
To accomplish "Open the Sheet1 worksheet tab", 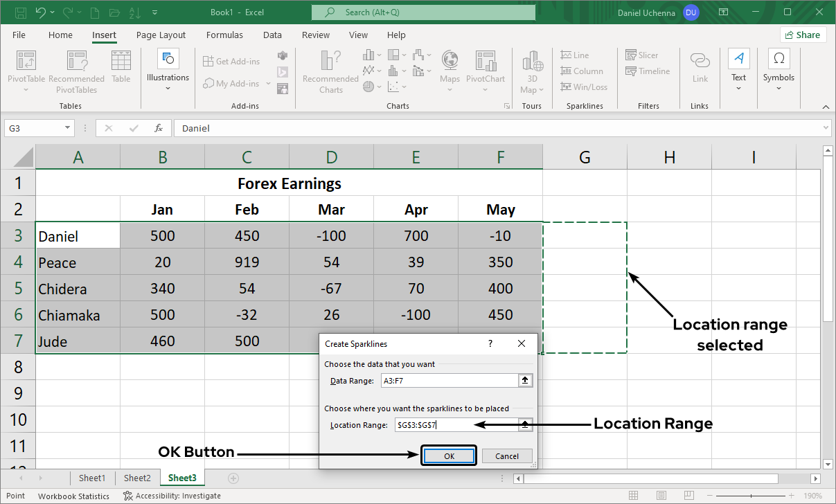I will click(92, 478).
